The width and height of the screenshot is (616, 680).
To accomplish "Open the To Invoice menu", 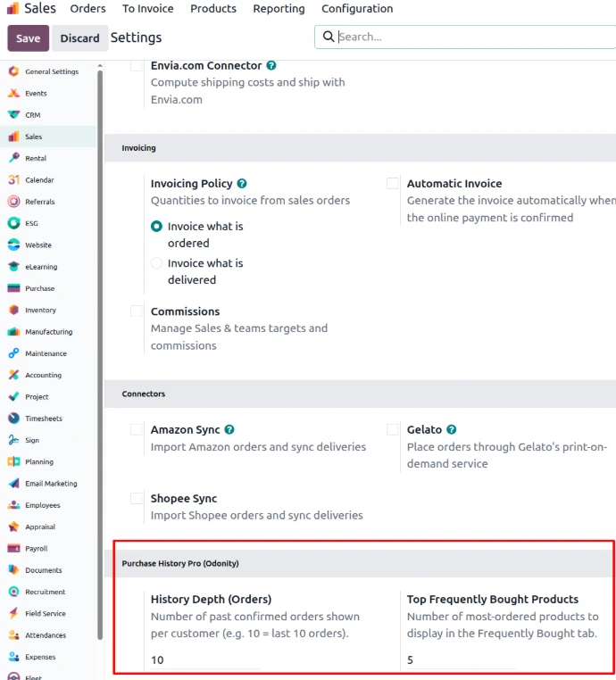I will [x=148, y=9].
